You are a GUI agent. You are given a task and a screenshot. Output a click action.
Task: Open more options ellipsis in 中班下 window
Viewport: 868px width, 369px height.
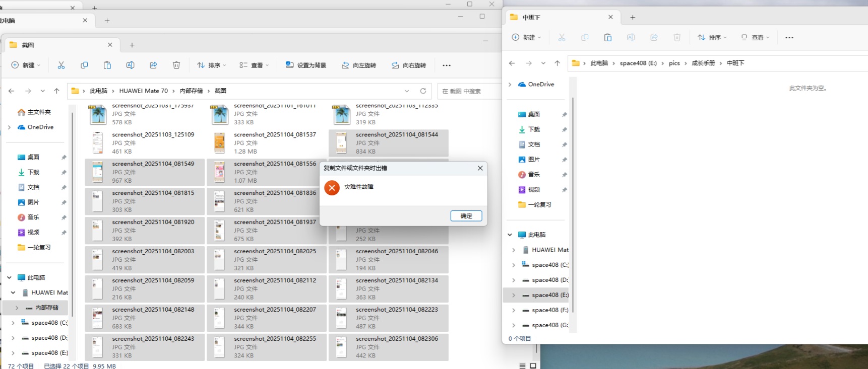tap(789, 38)
